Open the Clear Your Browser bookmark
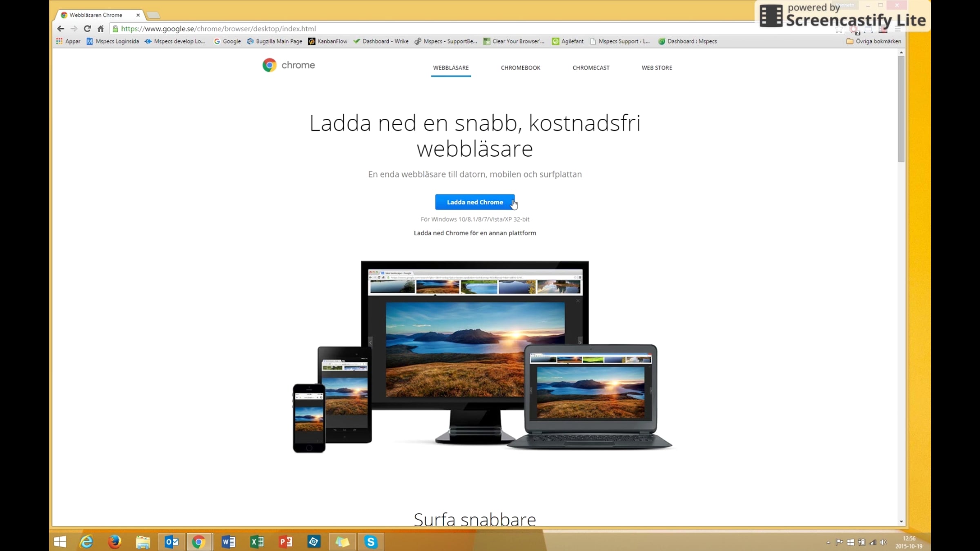This screenshot has width=980, height=551. coord(514,41)
